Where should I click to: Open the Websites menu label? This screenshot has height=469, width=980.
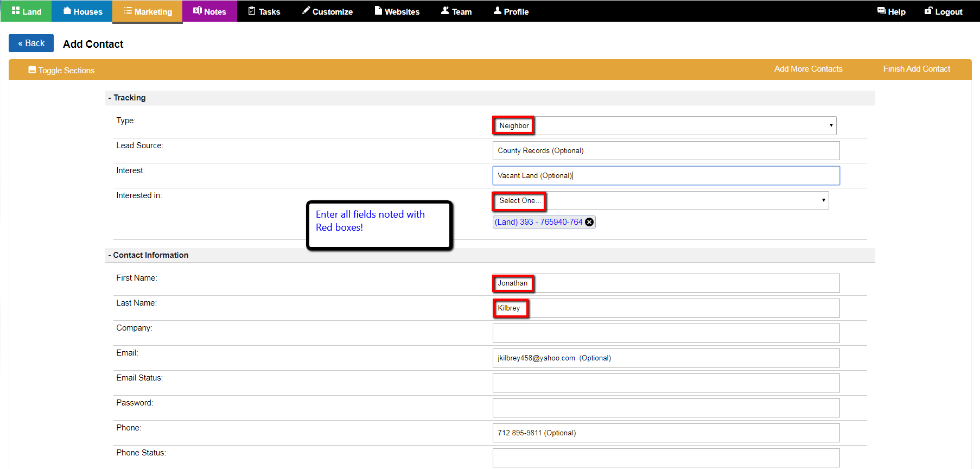point(402,11)
